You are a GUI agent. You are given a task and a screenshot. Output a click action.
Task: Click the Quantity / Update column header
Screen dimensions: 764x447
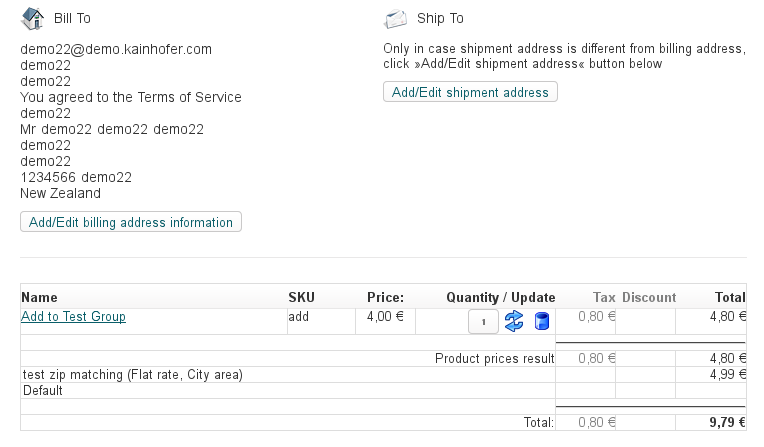pyautogui.click(x=500, y=297)
